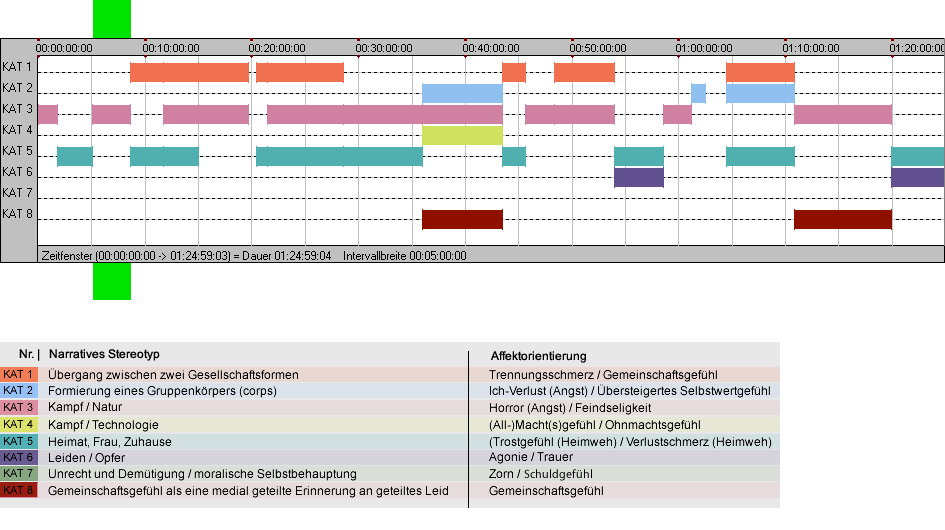Click the first orange KAT 1 segment at 00:10:00:00
Viewport: 945px width, 530px height.
(189, 72)
